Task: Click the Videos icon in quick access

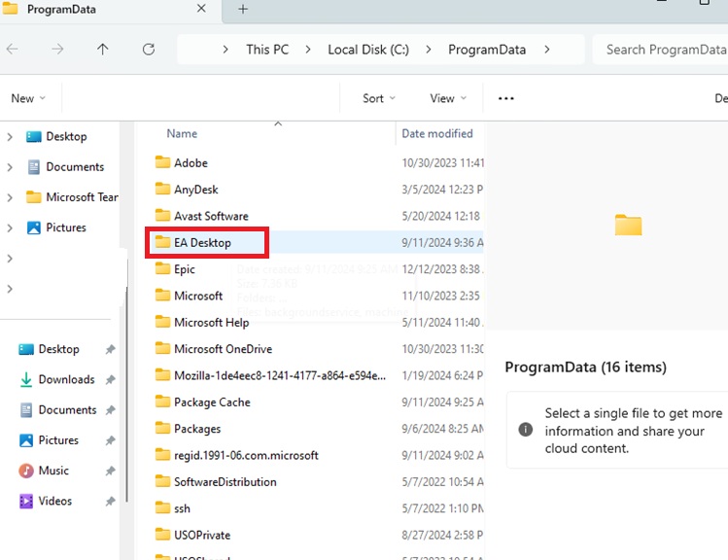Action: click(x=26, y=501)
